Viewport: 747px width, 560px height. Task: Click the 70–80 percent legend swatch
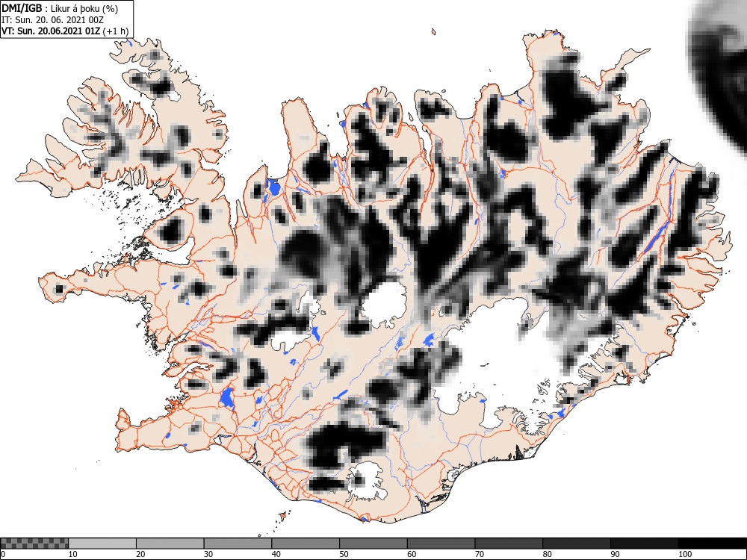508,544
